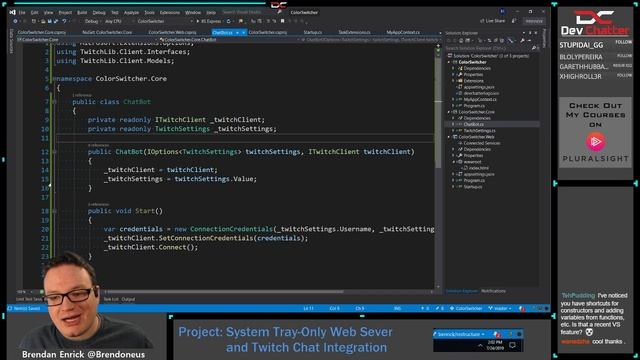
Task: Open the Debug configuration dropdown
Action: [x=93, y=21]
